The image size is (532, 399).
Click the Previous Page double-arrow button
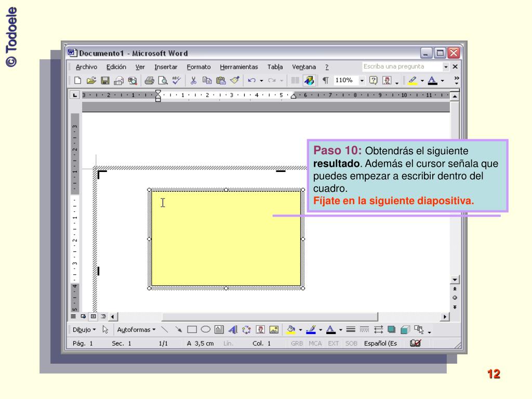click(455, 289)
